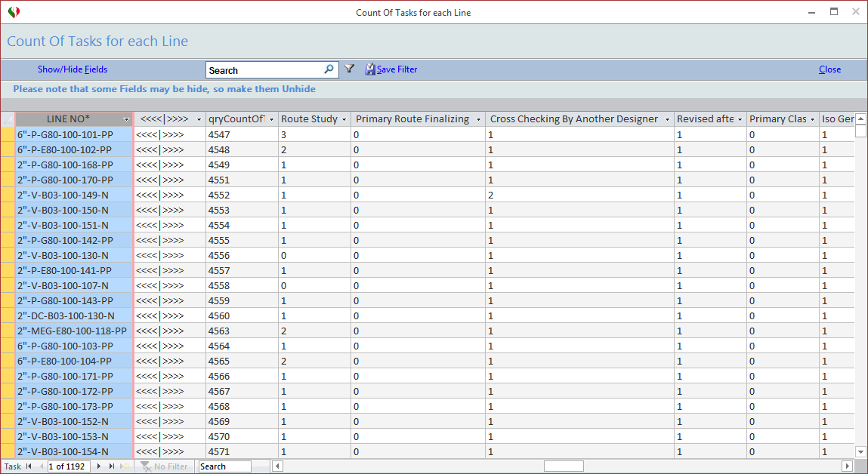Expand Cross Checking By Another Designer dropdown

667,119
